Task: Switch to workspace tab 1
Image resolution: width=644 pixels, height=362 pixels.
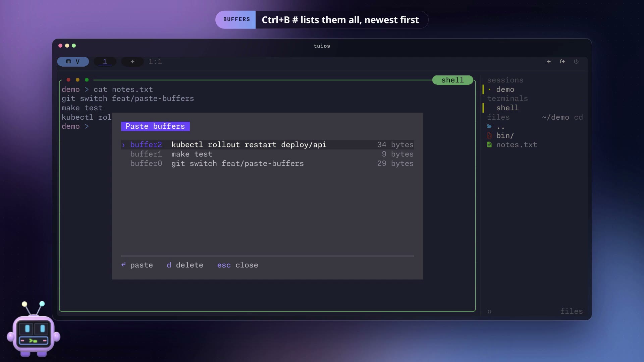Action: coord(105,62)
